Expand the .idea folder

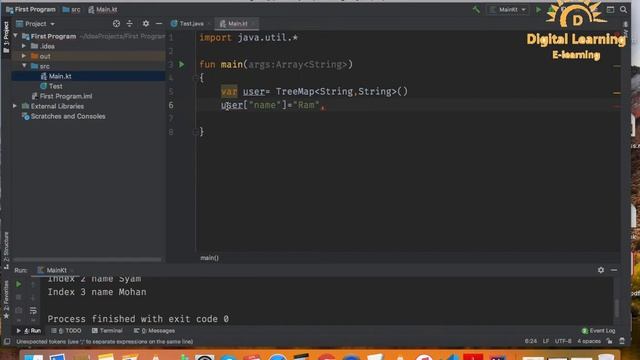tap(24, 46)
